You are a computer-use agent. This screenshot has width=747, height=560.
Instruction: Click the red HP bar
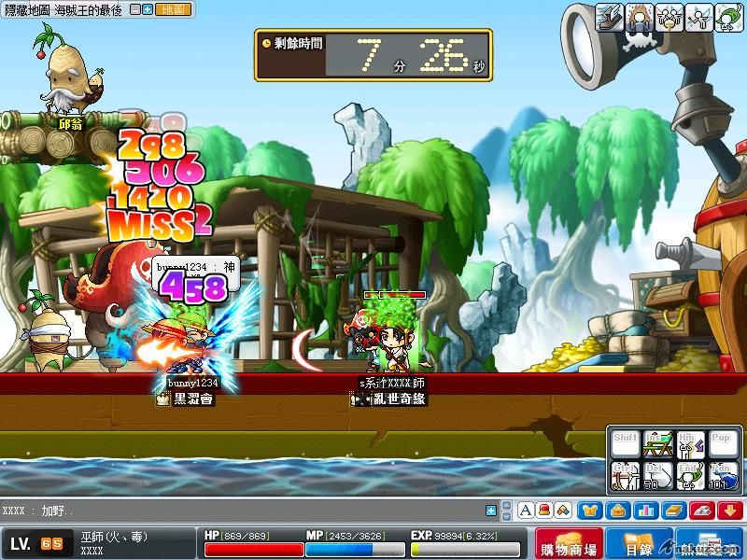tap(254, 550)
